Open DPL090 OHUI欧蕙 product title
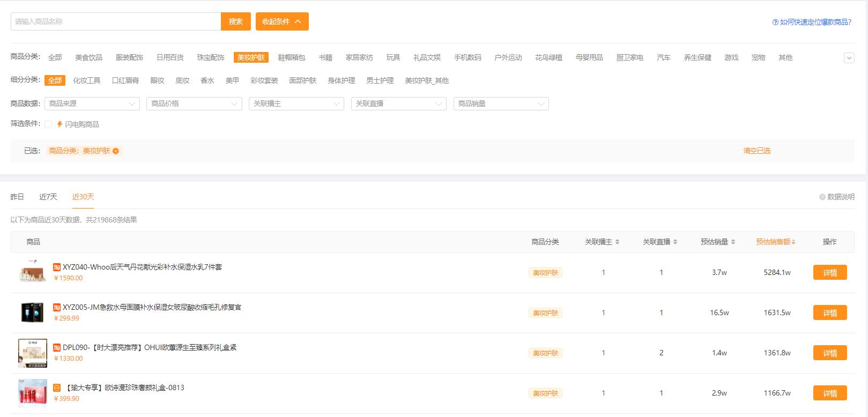The width and height of the screenshot is (868, 417). pos(150,347)
